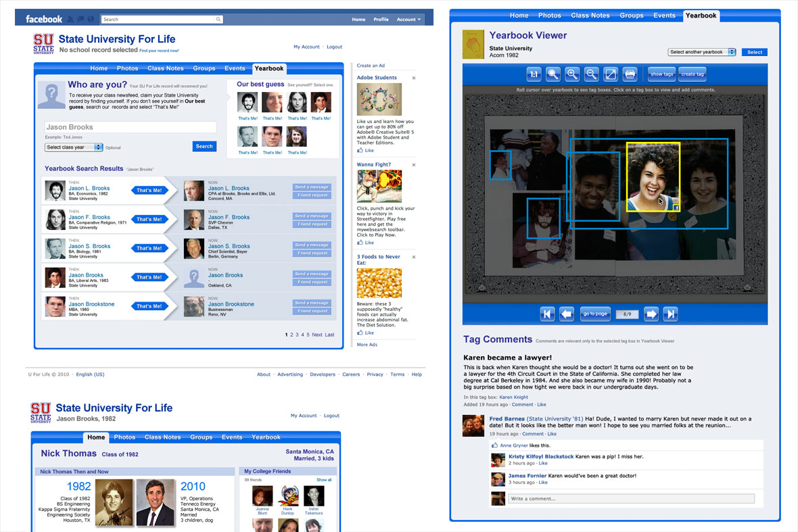Open the messages icon in facebook header

coord(81,20)
